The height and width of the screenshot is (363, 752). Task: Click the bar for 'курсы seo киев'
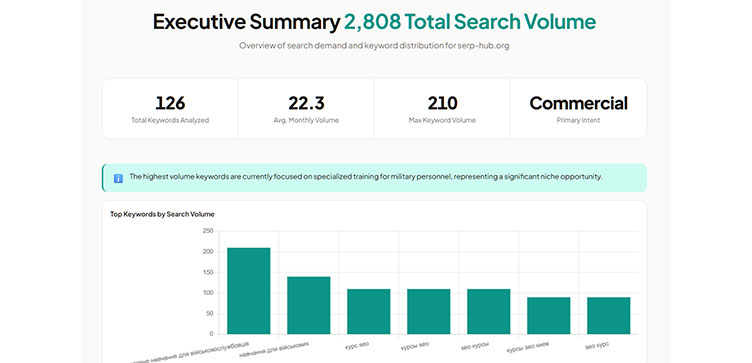(548, 316)
